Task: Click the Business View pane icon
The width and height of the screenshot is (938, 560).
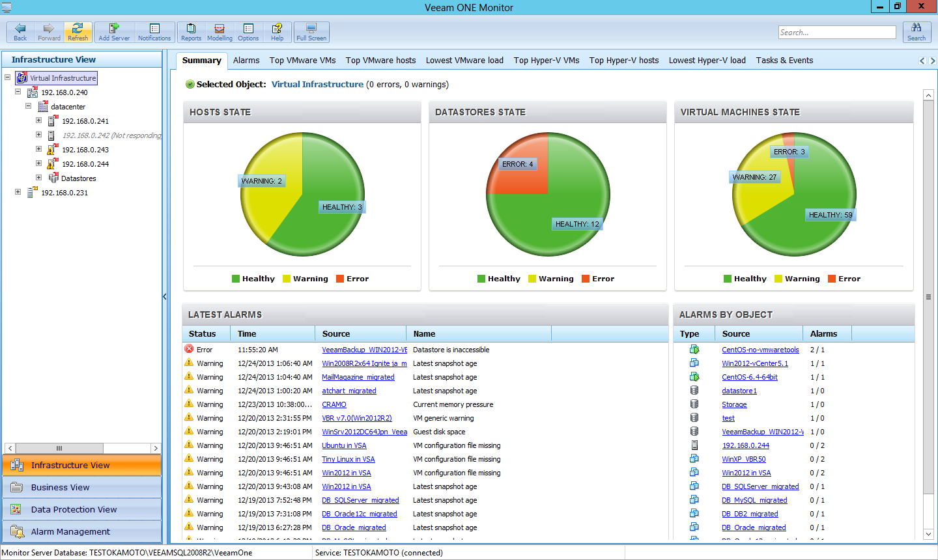Action: (x=17, y=487)
